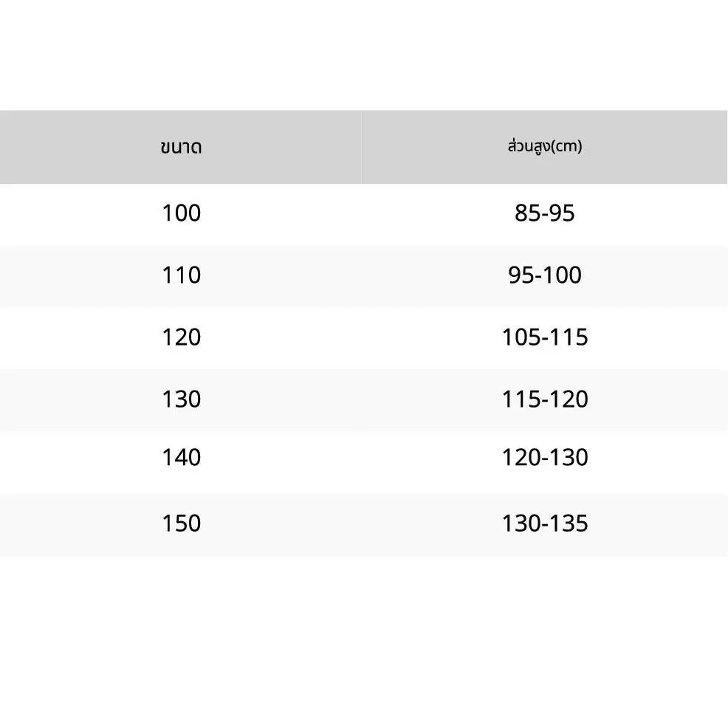Click the shaded row containing 130

(363, 399)
